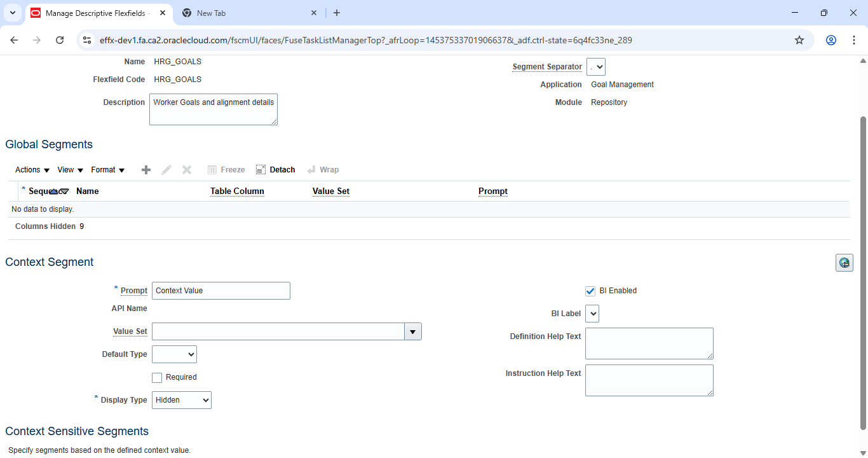Open the Display Type dropdown set to Hidden
The width and height of the screenshot is (868, 458).
pos(182,400)
